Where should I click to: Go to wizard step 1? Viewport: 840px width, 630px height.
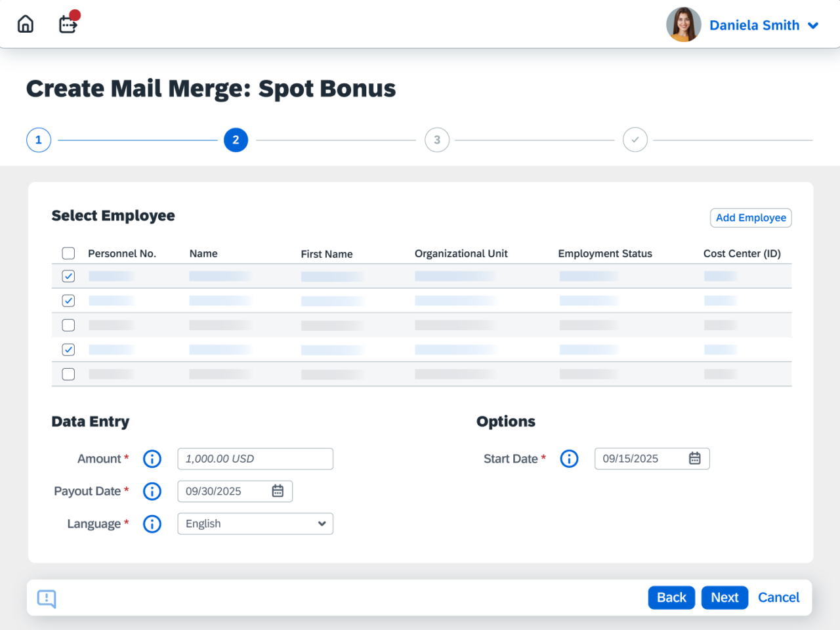click(39, 140)
